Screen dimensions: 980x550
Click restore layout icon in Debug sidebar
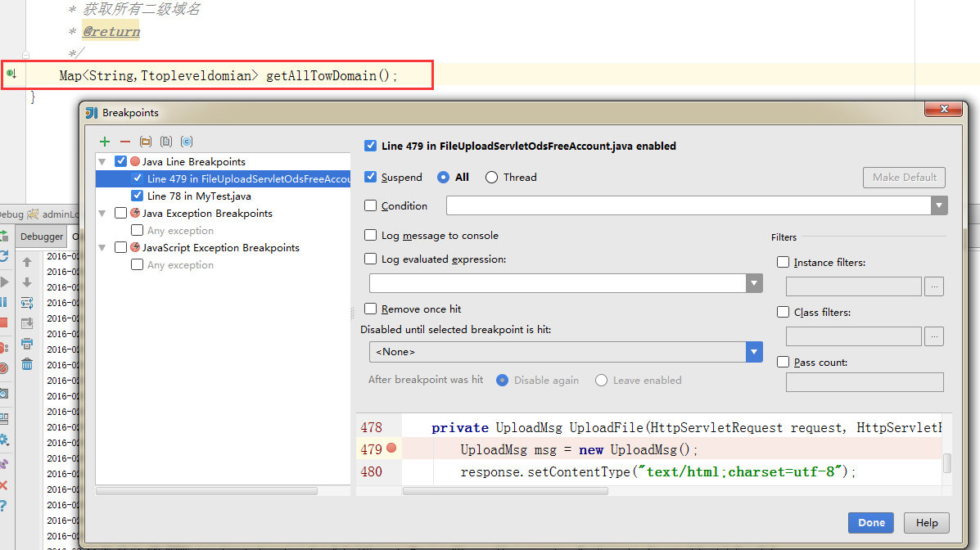4,418
